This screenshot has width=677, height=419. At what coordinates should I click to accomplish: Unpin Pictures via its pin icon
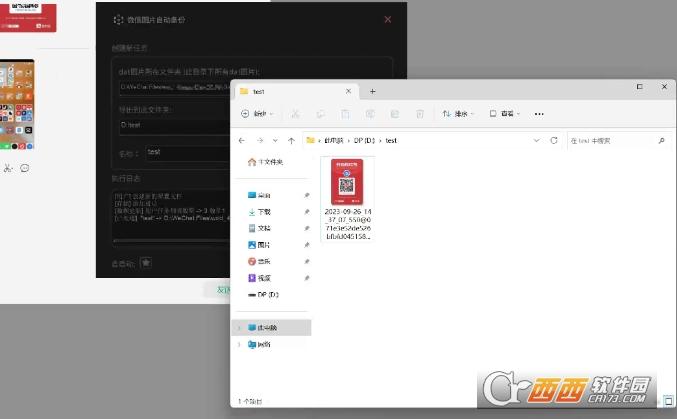(x=307, y=245)
